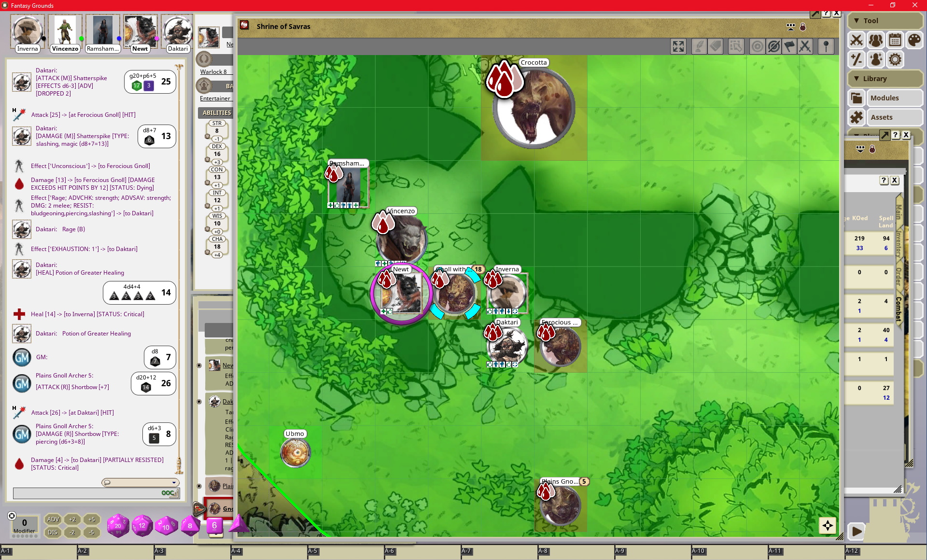The width and height of the screenshot is (927, 560).
Task: Open the Assets library
Action: click(896, 117)
